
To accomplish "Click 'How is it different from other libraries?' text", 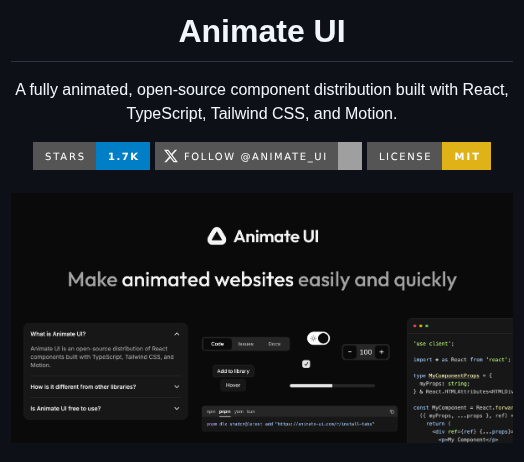I will 83,387.
